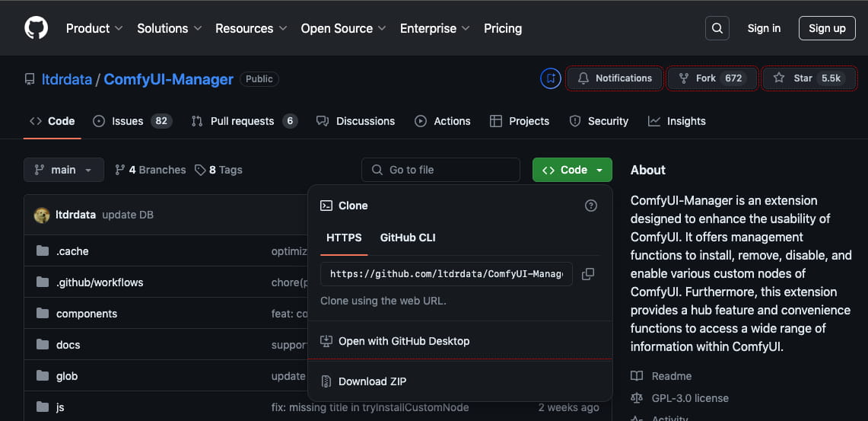Click the GitHub logo home icon
This screenshot has width=868, height=421.
pyautogui.click(x=36, y=28)
